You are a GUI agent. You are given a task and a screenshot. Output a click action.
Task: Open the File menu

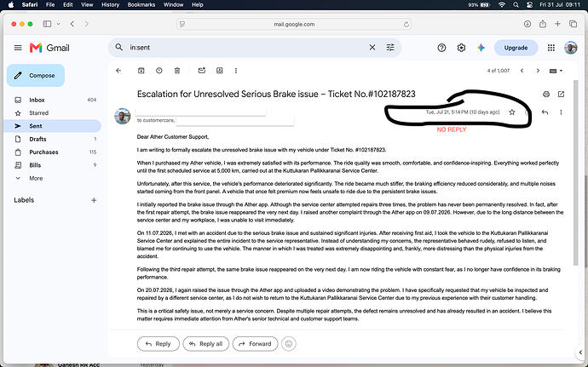(x=50, y=4)
